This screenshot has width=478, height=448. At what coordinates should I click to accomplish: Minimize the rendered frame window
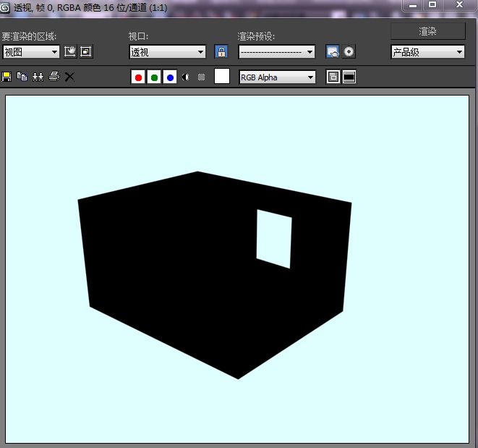(x=413, y=5)
